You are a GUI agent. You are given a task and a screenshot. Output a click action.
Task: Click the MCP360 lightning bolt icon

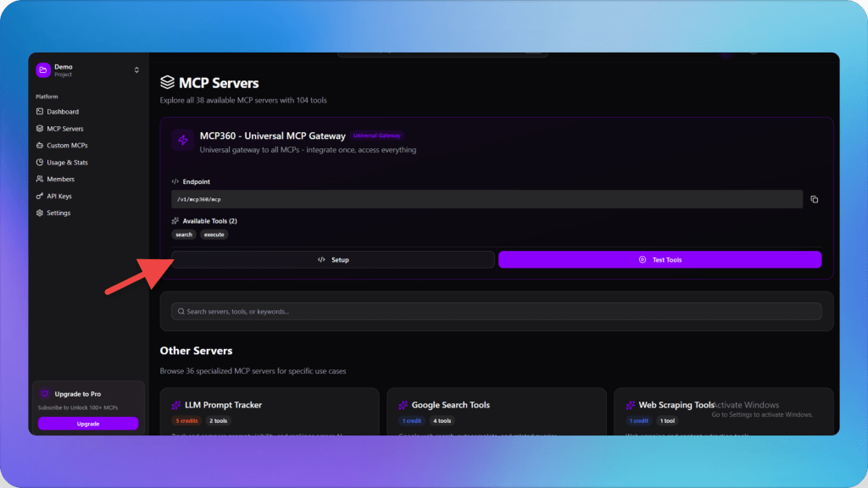click(x=183, y=141)
